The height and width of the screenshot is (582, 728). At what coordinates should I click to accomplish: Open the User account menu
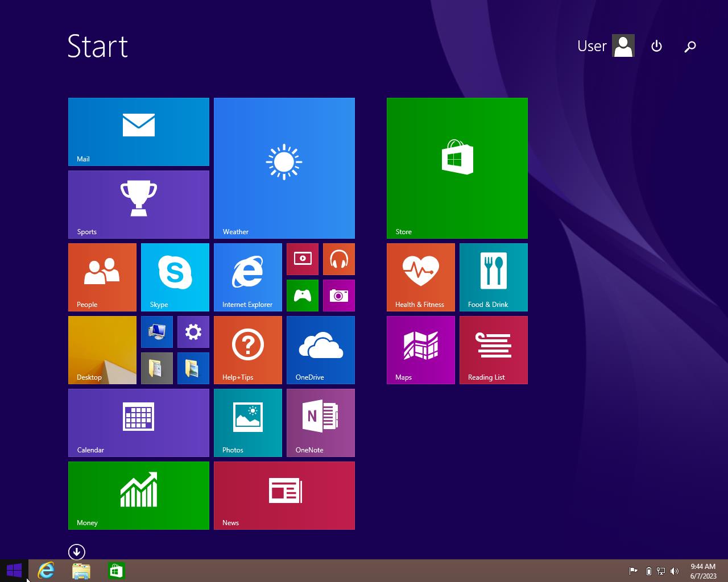[x=605, y=46]
